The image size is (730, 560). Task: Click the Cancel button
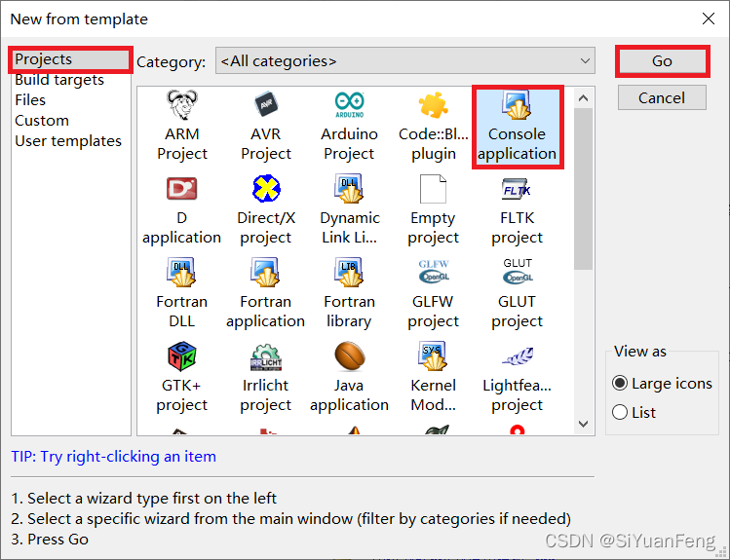[x=662, y=97]
